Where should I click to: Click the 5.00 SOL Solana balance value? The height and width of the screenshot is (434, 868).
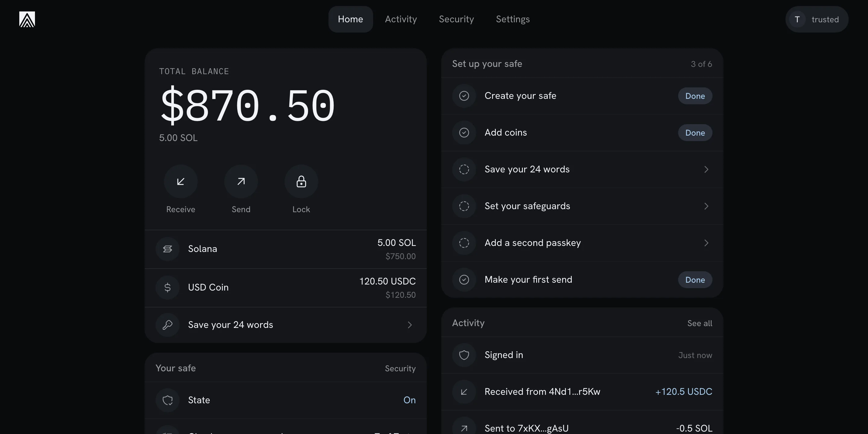396,243
